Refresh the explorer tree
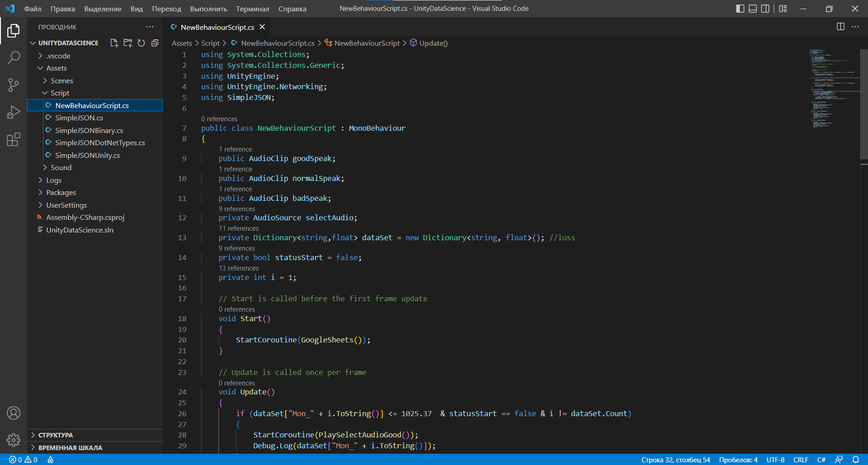 (141, 43)
